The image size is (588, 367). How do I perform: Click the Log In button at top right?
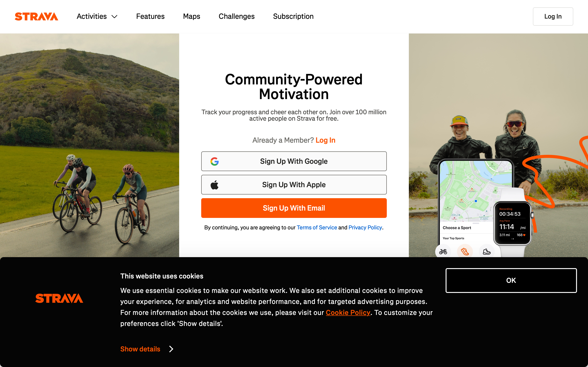pos(553,16)
